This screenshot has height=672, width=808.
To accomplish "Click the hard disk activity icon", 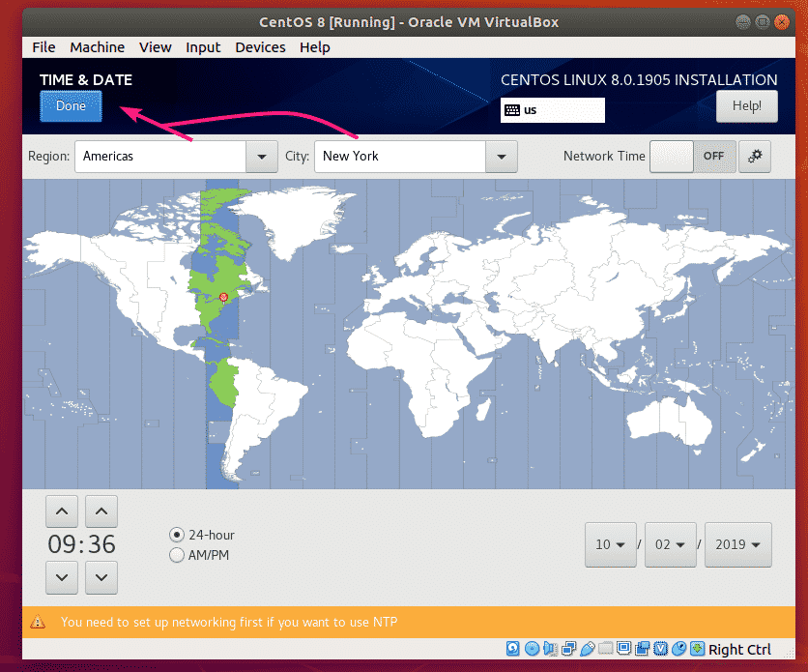I will pos(512,648).
